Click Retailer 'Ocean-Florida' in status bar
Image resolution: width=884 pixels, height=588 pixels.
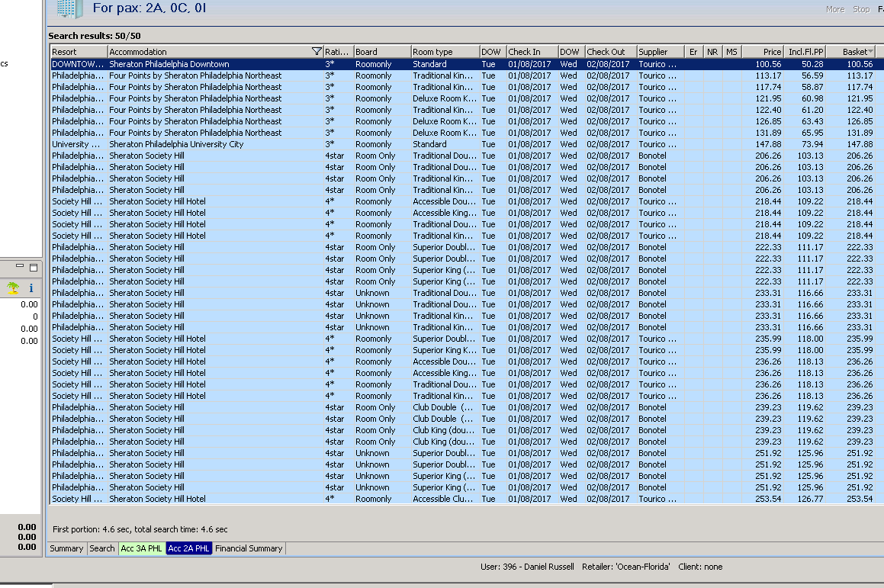click(x=625, y=567)
